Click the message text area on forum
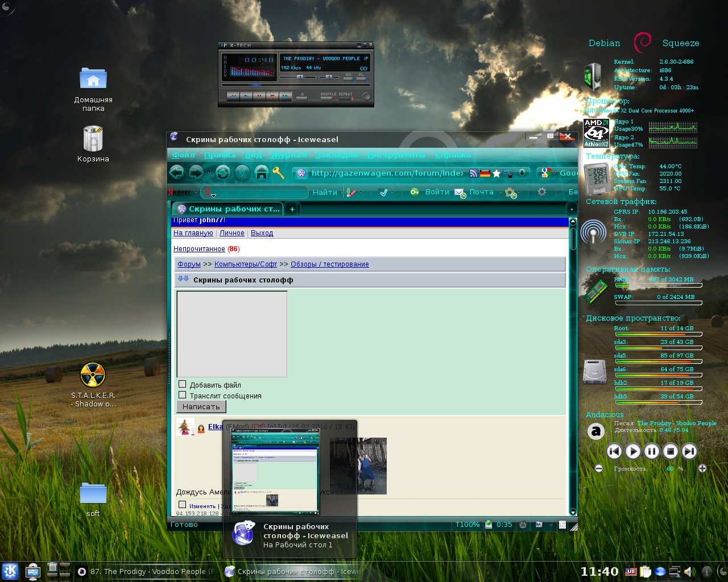This screenshot has height=582, width=728. [x=232, y=334]
